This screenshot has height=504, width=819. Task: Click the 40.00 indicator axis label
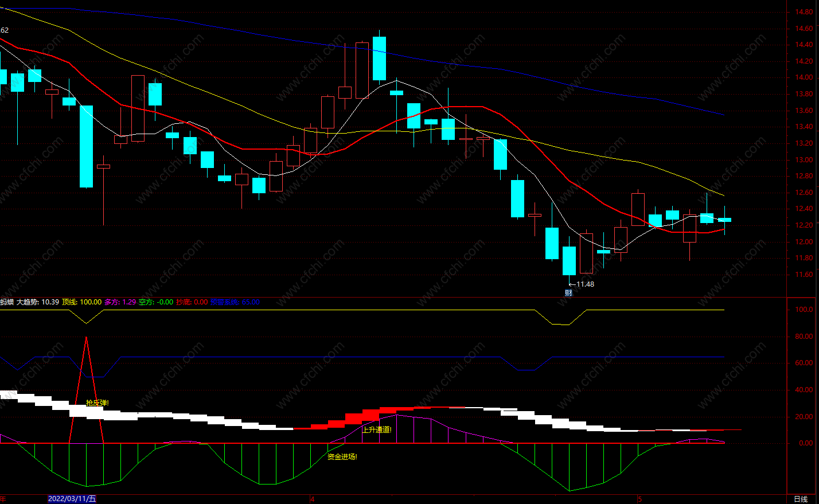(804, 390)
